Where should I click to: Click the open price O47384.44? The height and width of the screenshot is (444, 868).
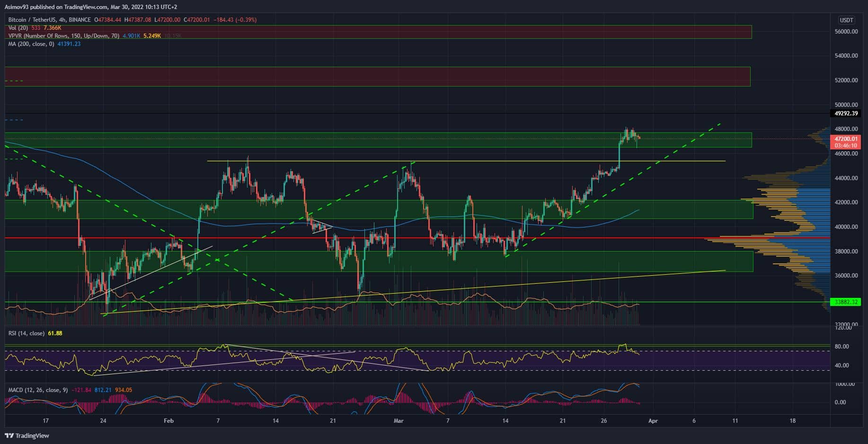[108, 20]
